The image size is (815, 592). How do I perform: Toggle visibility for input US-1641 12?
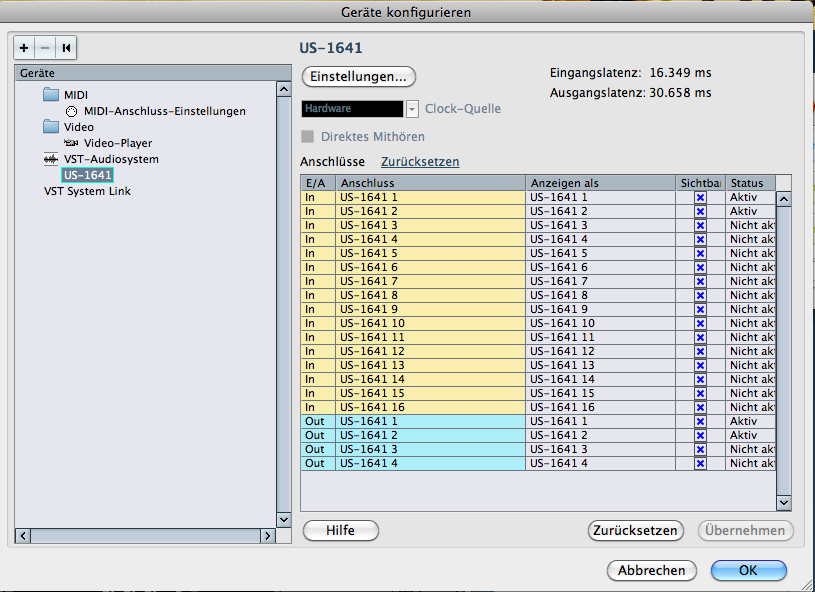700,352
